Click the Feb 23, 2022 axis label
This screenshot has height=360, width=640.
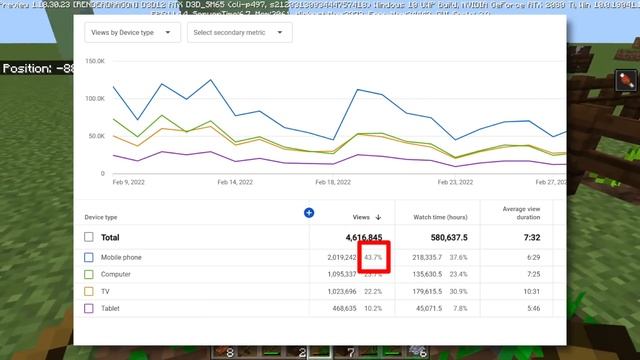pos(455,182)
